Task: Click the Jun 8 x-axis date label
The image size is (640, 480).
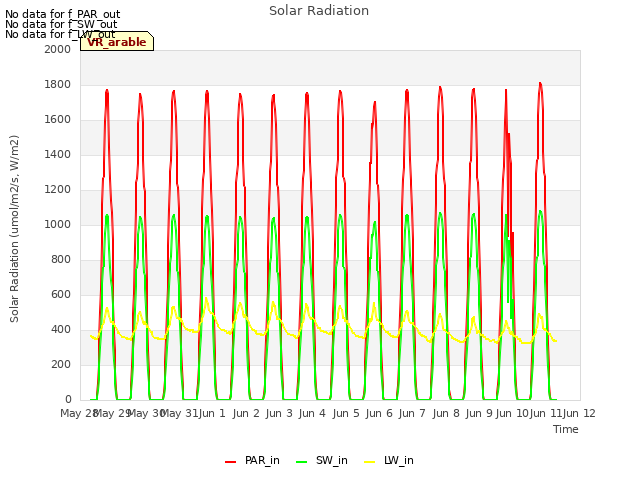Action: pyautogui.click(x=446, y=413)
